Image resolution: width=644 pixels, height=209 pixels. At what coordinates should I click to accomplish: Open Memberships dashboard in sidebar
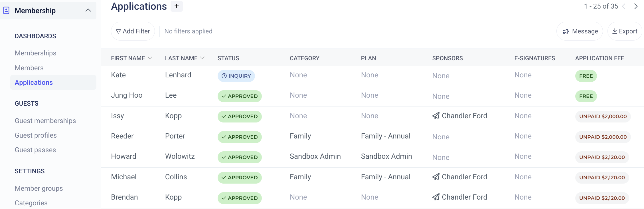point(35,53)
